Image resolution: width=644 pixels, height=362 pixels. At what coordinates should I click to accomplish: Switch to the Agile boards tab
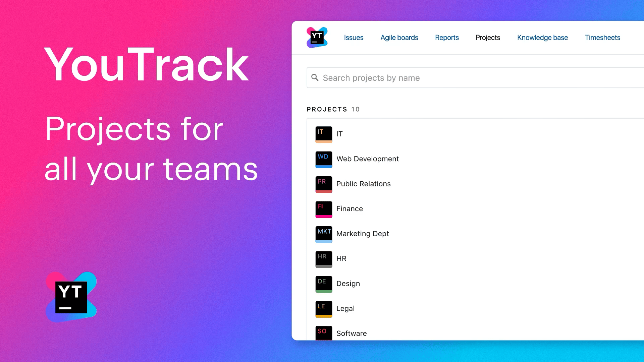398,37
